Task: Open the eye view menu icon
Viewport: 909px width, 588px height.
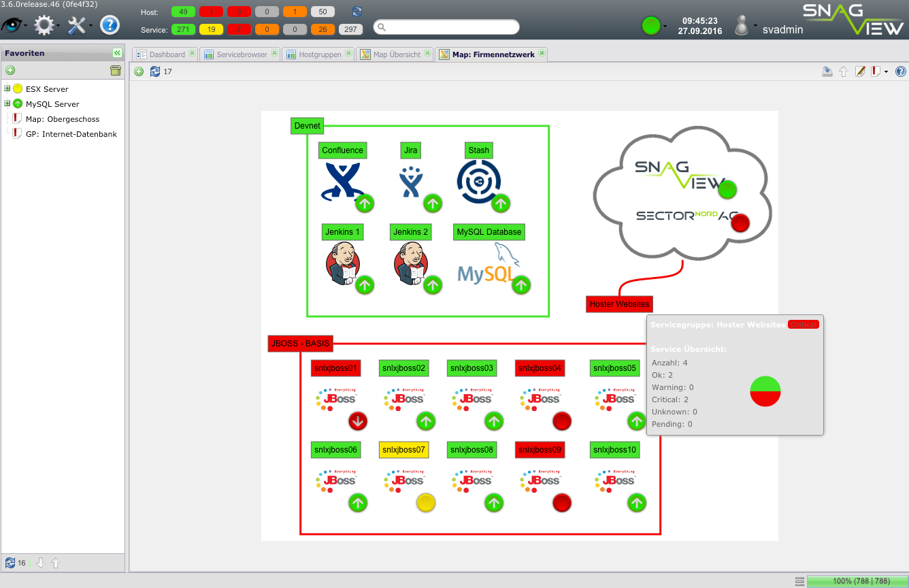Action: [x=12, y=25]
